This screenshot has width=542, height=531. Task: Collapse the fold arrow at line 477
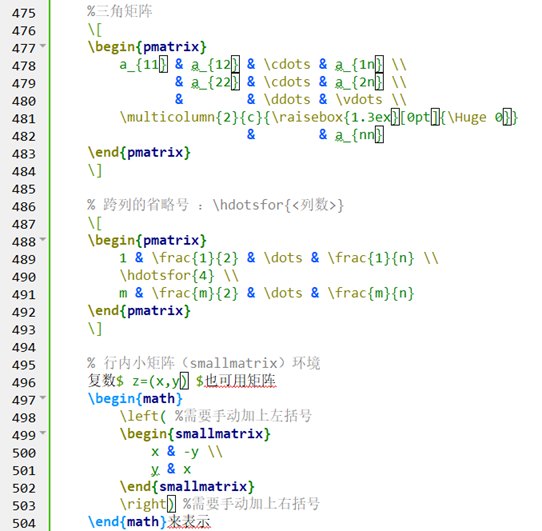[x=43, y=46]
